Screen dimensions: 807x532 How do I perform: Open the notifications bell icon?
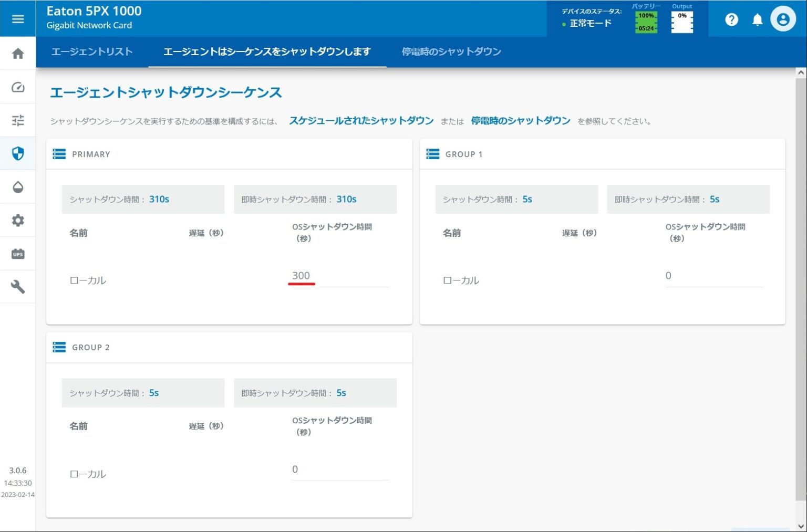758,19
